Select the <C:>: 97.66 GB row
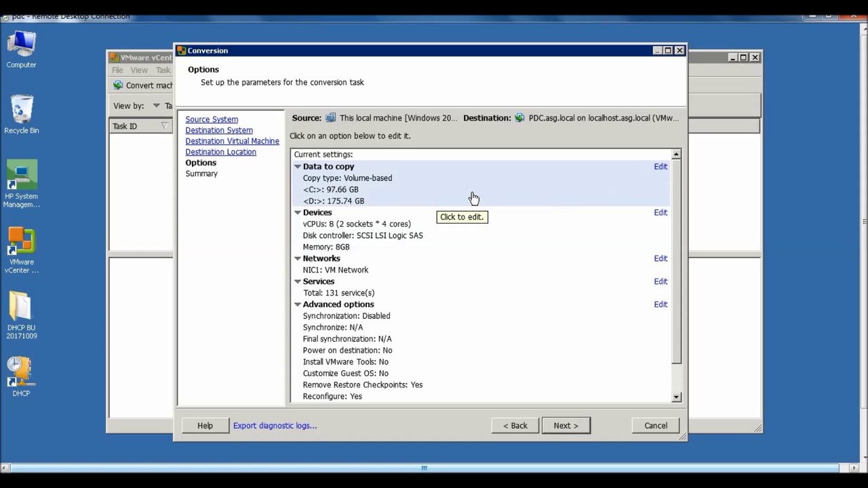This screenshot has width=868, height=488. 330,190
